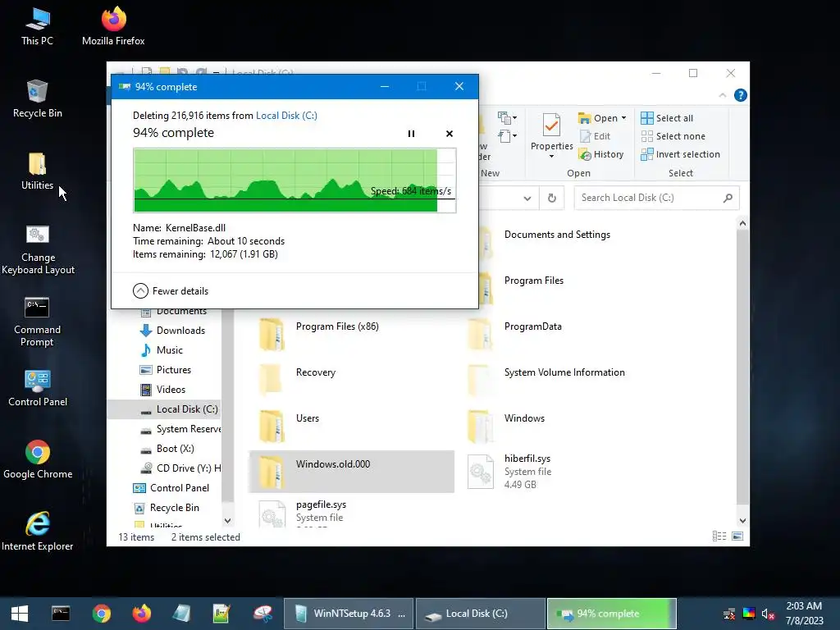The width and height of the screenshot is (840, 630).
Task: Click Select all in ribbon
Action: pyautogui.click(x=667, y=118)
